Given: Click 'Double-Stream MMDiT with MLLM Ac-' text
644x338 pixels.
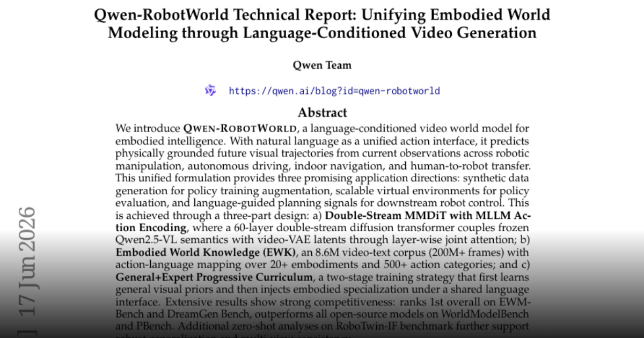Looking at the screenshot, I should pos(428,217).
